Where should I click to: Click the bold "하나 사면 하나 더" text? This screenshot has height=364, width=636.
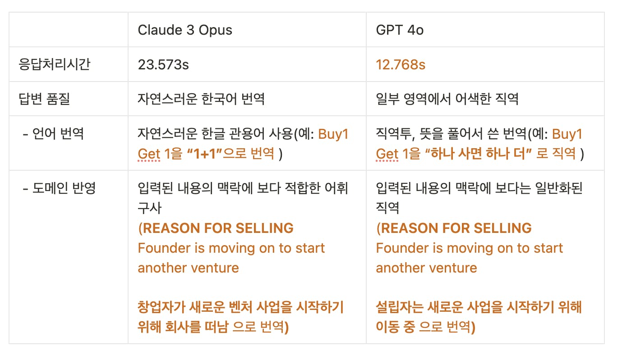[x=478, y=154]
